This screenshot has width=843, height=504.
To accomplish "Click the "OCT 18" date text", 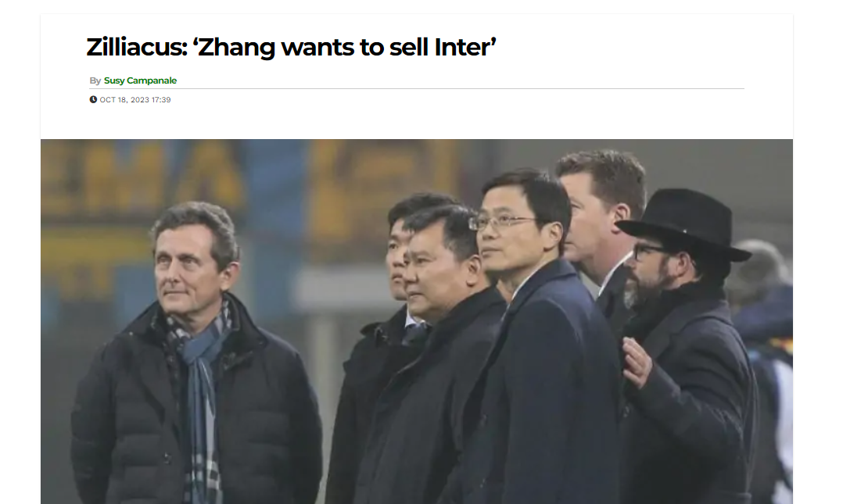I will [113, 100].
